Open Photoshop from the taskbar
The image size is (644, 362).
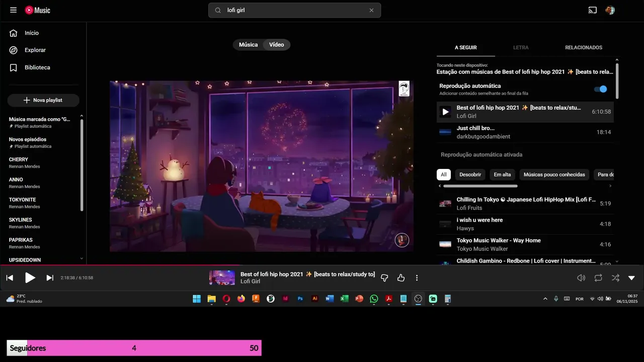[x=300, y=299]
